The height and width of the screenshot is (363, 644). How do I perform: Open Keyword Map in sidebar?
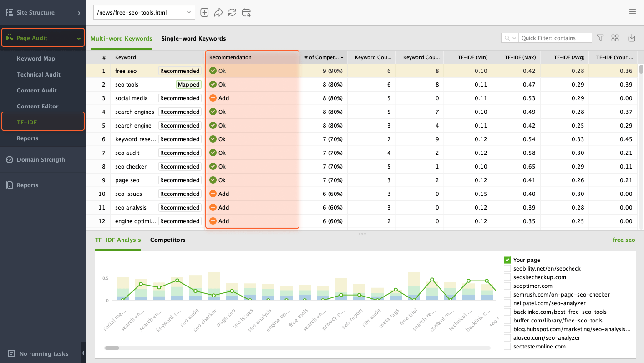(x=36, y=58)
